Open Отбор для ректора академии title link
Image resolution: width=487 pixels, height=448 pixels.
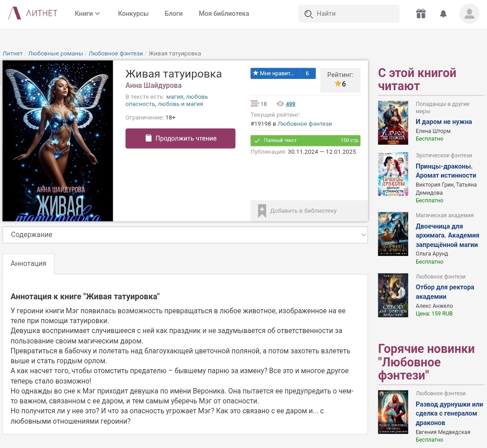click(445, 292)
